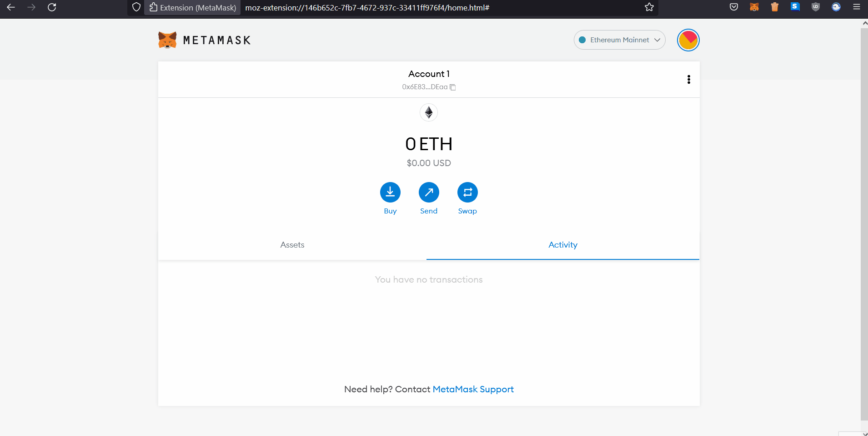Click the tracking protection shield icon
The height and width of the screenshot is (436, 868).
136,7
